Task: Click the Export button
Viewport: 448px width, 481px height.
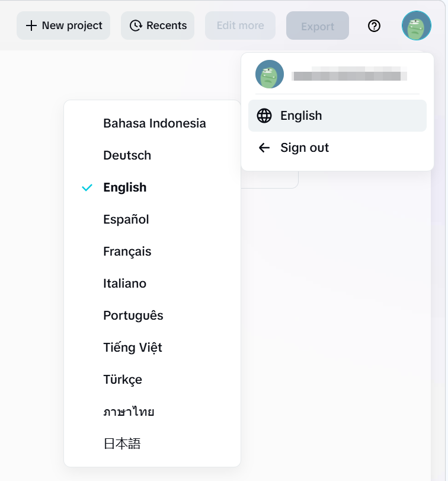Action: click(x=318, y=26)
